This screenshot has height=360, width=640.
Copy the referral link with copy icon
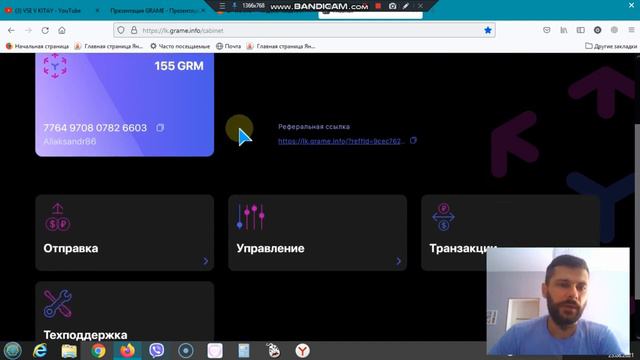point(413,140)
